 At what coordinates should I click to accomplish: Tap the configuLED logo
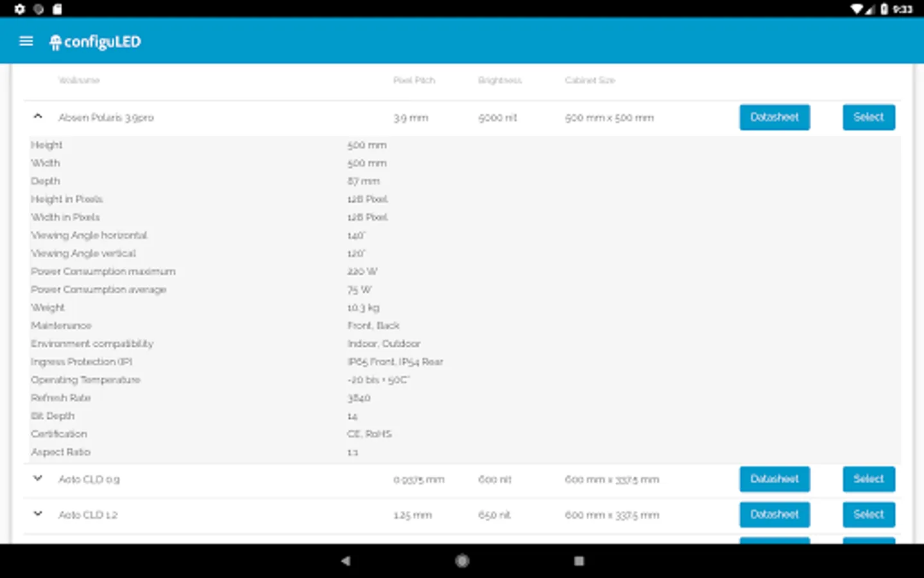pyautogui.click(x=95, y=42)
